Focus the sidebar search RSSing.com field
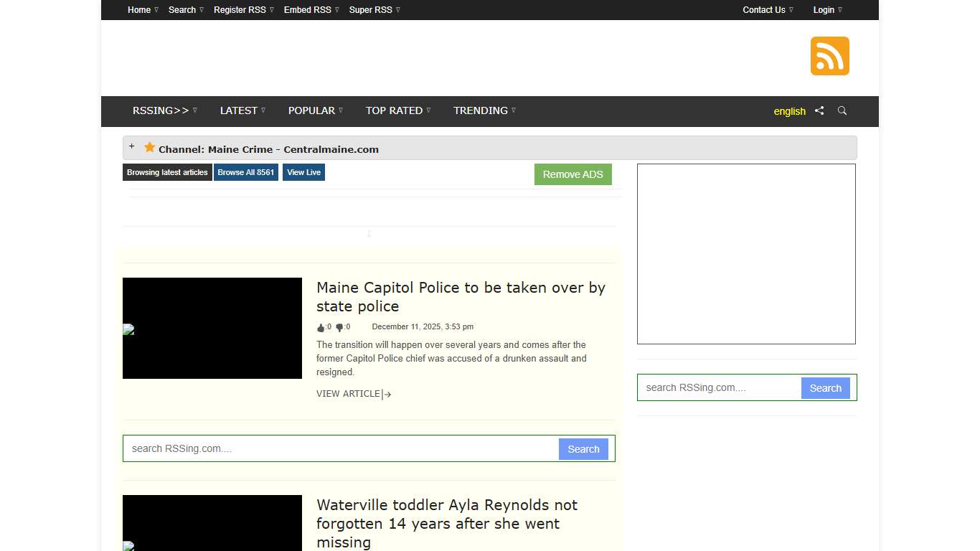This screenshot has height=551, width=980. click(x=719, y=387)
